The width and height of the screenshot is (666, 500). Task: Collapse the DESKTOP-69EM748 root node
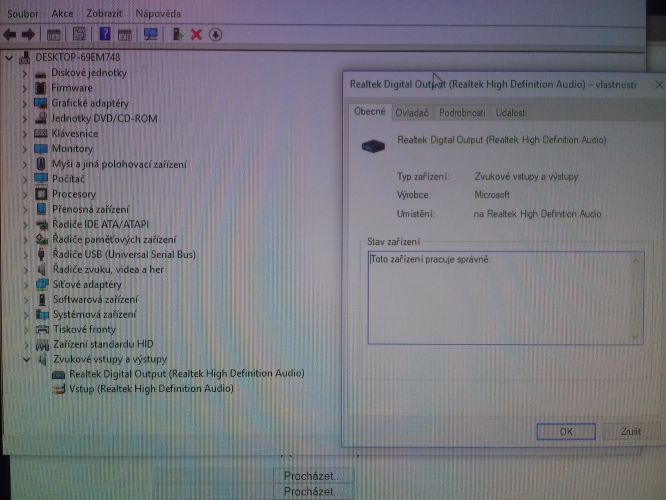click(9, 57)
